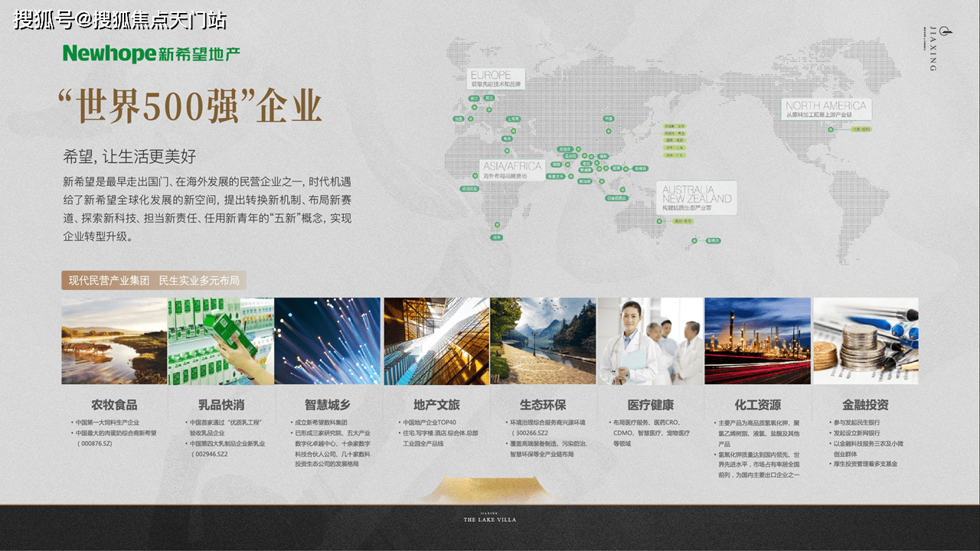The height and width of the screenshot is (551, 980).
Task: Click the ASIA/AFRICA map label
Action: [x=512, y=170]
